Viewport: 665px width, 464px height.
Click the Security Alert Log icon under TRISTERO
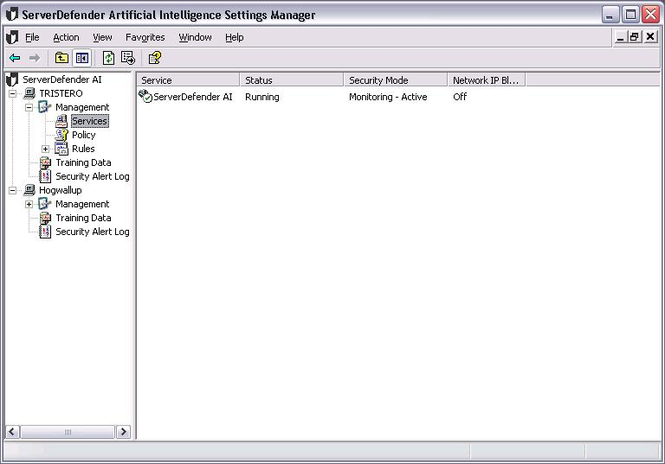pyautogui.click(x=45, y=176)
